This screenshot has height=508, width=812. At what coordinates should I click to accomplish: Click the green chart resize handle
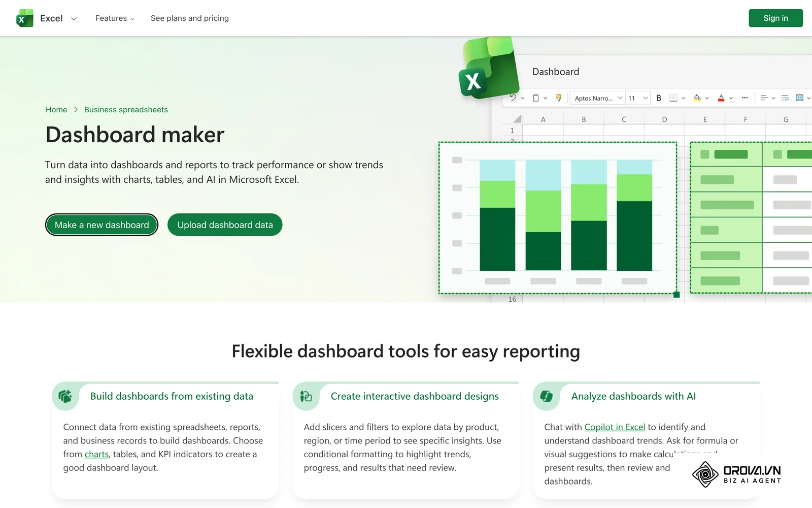click(676, 295)
